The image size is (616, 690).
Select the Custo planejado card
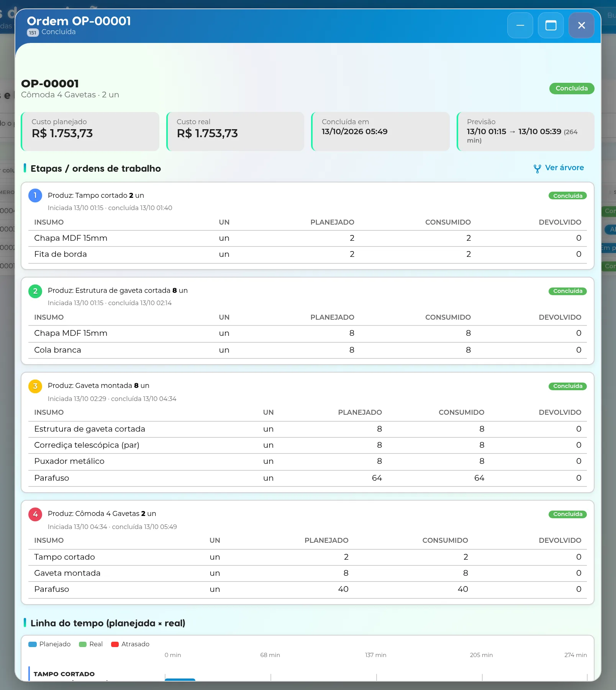[x=90, y=131]
